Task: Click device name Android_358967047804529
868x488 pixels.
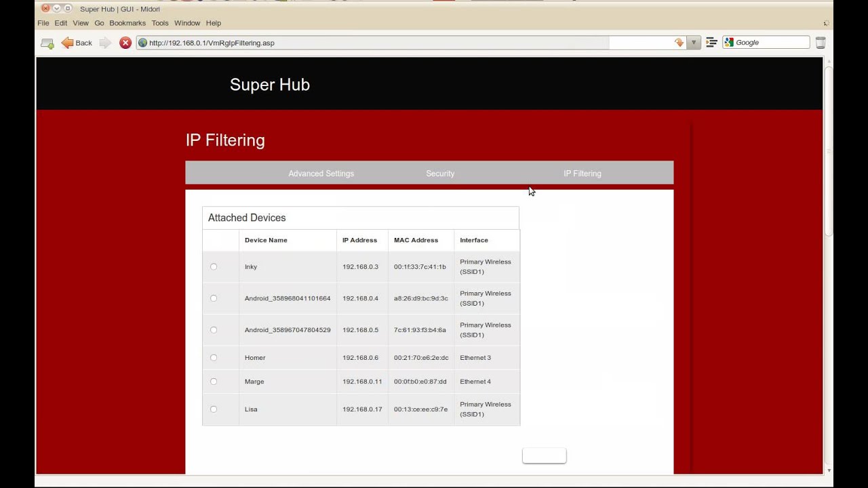Action: (x=288, y=330)
